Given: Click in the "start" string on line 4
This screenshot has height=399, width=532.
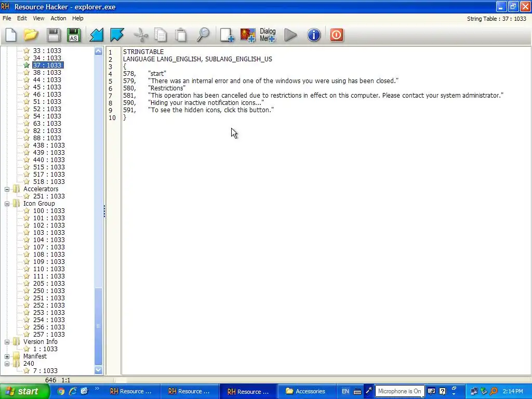Looking at the screenshot, I should click(157, 74).
